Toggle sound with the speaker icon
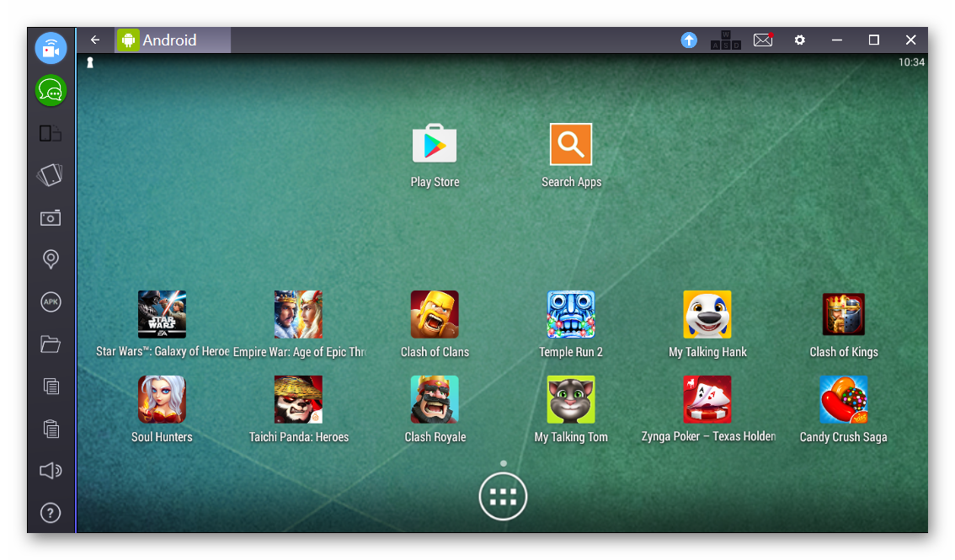Screen dimensions: 955x560 point(51,471)
